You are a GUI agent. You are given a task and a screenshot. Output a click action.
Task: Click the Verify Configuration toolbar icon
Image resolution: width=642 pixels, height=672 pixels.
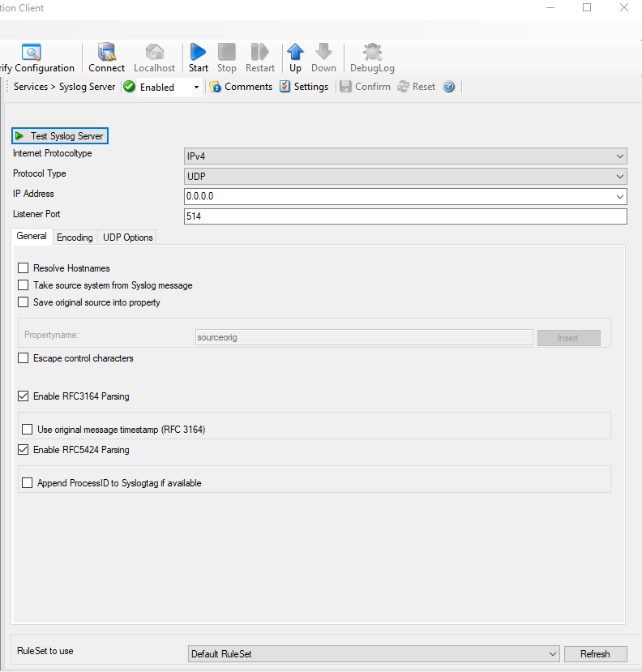pos(32,54)
